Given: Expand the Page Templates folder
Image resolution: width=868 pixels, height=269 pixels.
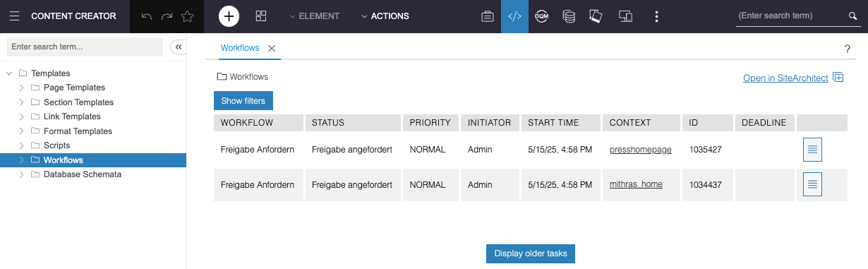Looking at the screenshot, I should 21,88.
